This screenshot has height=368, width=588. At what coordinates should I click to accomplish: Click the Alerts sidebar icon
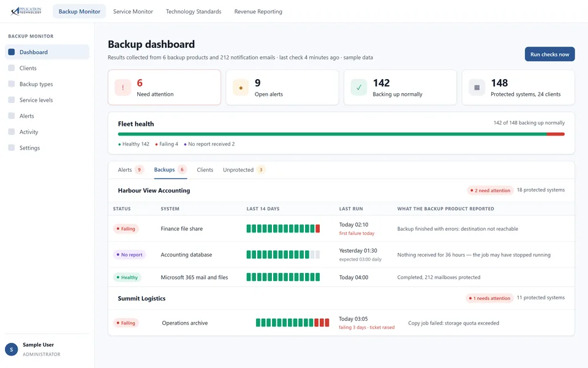[12, 116]
